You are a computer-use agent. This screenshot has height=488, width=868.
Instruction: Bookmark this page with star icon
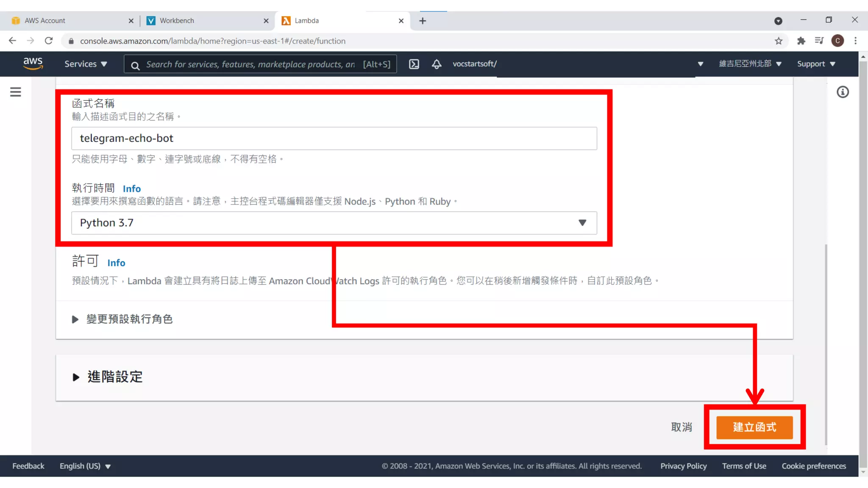(779, 41)
